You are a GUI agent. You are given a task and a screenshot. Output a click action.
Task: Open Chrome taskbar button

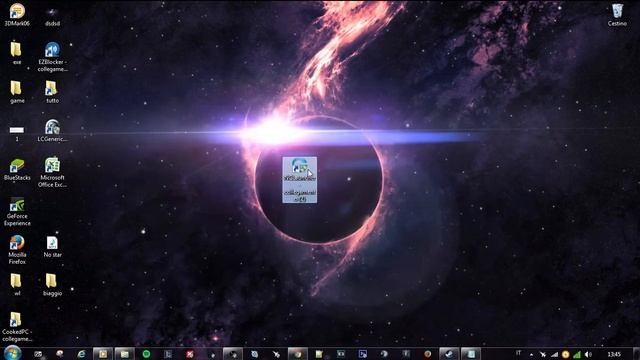[x=298, y=354]
